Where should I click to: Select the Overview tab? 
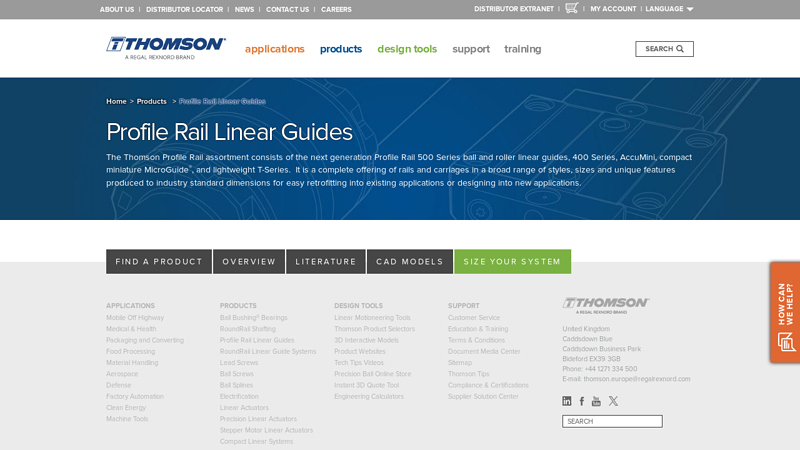[249, 262]
